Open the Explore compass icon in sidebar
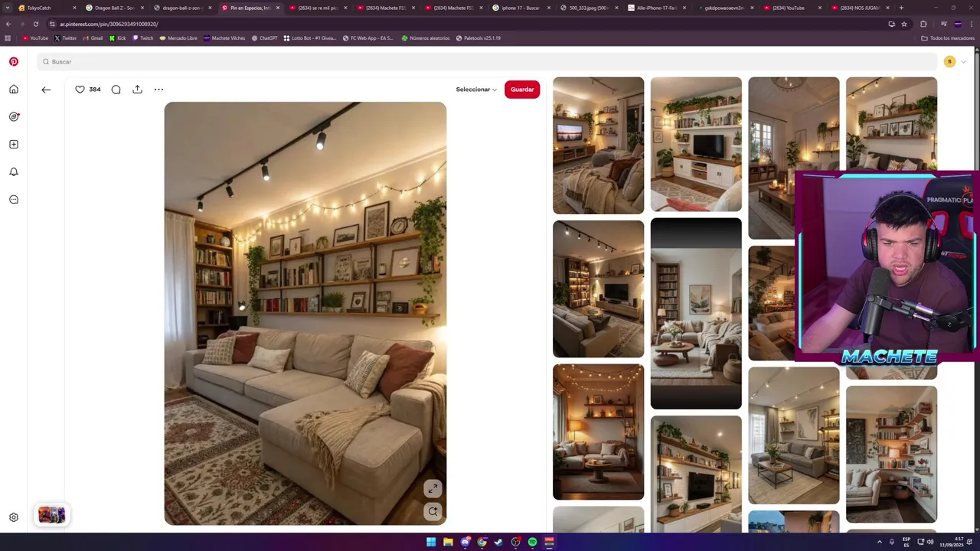The height and width of the screenshot is (551, 980). [x=14, y=117]
